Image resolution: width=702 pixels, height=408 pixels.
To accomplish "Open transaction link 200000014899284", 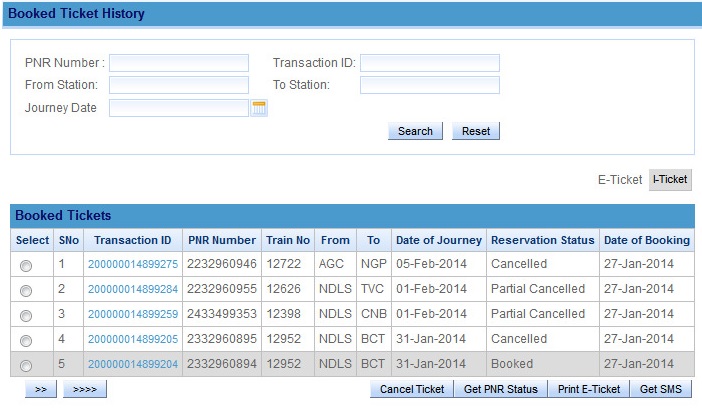I will 133,289.
